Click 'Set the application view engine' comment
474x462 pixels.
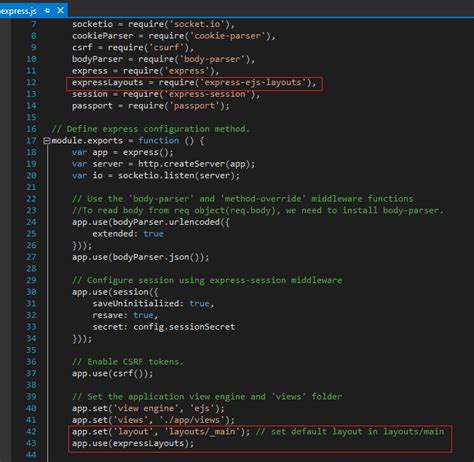[207, 397]
